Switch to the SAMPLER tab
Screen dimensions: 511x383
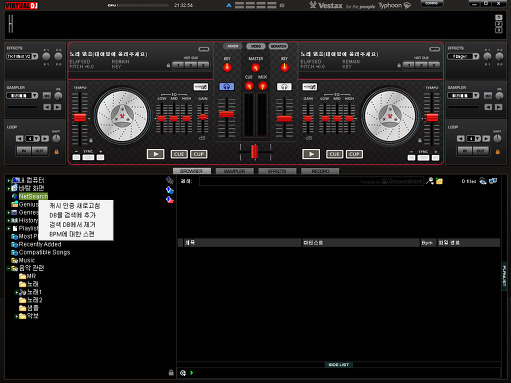234,171
